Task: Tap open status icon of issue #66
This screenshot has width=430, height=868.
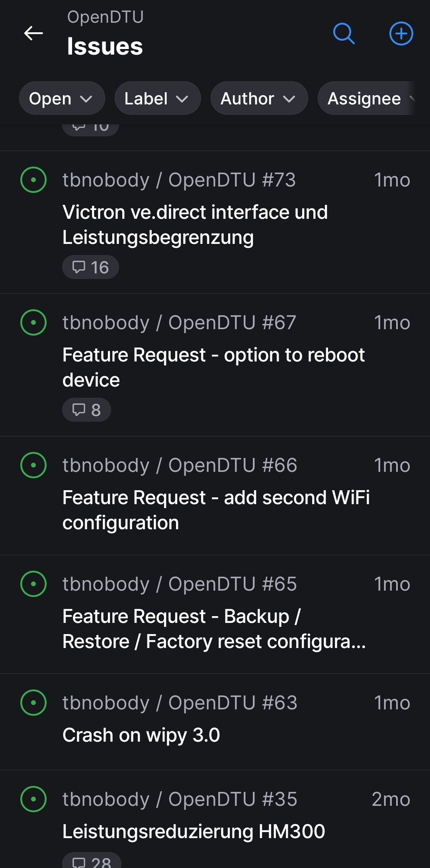Action: (x=33, y=465)
